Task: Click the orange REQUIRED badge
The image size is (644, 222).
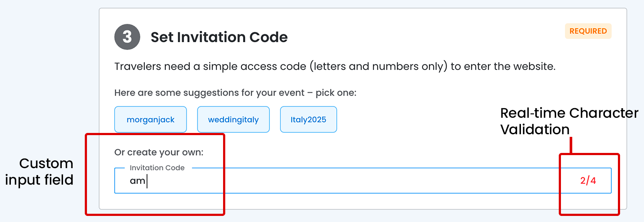Action: [588, 31]
